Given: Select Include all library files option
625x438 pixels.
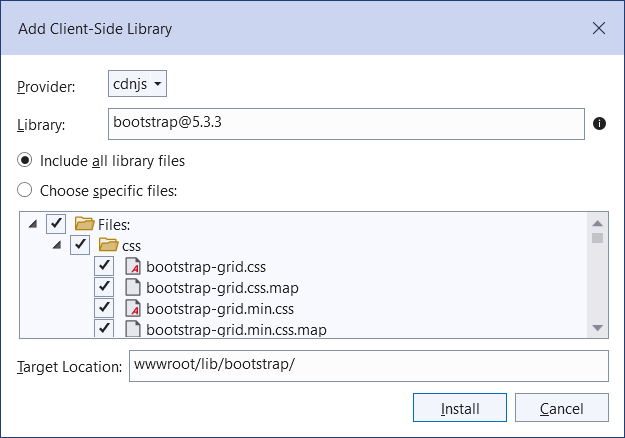Looking at the screenshot, I should point(25,160).
